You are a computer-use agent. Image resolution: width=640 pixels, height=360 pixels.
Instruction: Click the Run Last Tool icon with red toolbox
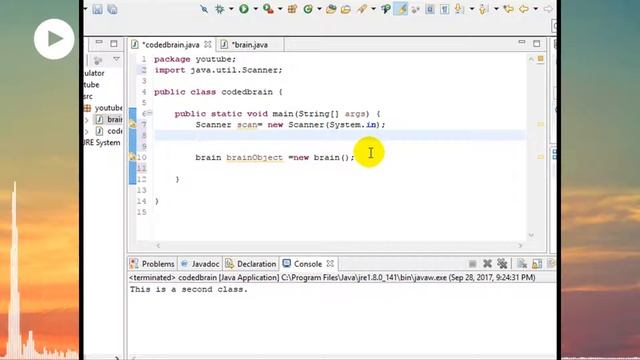[x=268, y=9]
